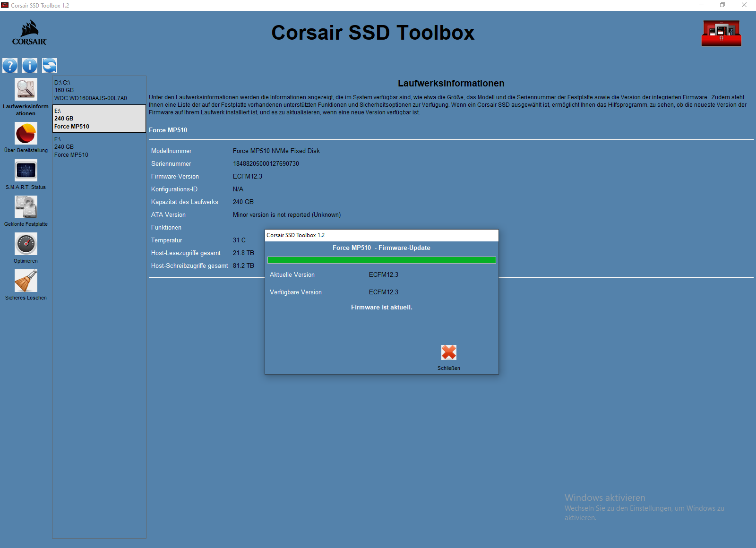Click the Laufwerksinformationen sidebar label
The height and width of the screenshot is (548, 756).
coord(26,110)
